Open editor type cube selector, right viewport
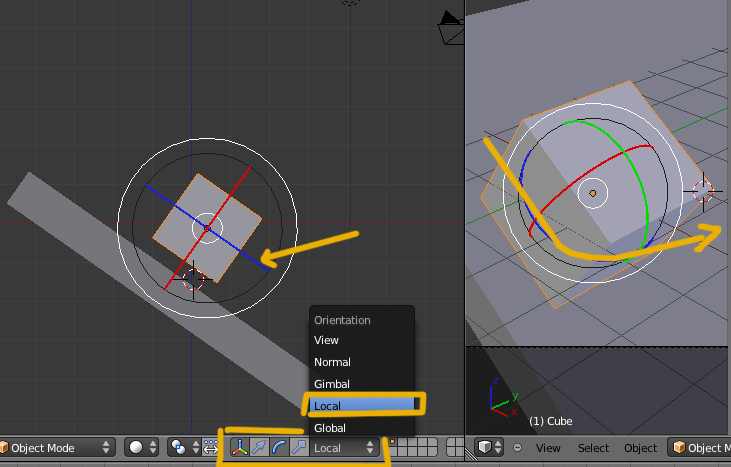This screenshot has width=731, height=467. click(489, 447)
